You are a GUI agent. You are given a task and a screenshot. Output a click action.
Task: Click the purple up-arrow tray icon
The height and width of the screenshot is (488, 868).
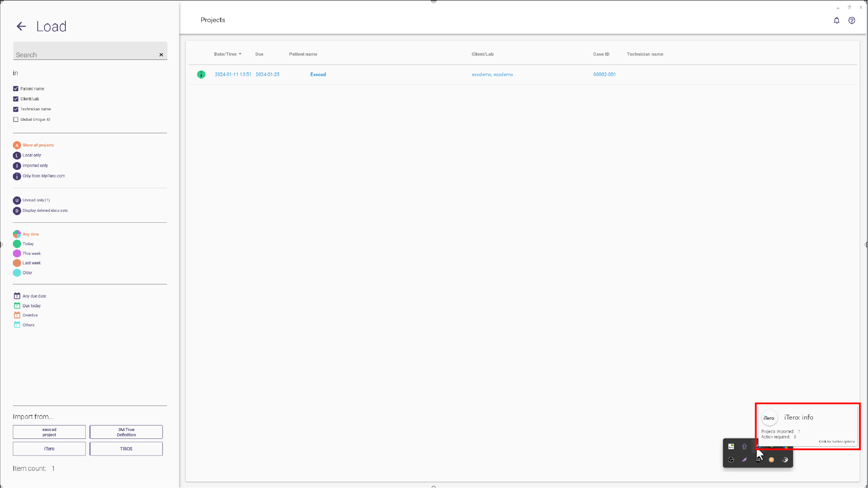744,446
